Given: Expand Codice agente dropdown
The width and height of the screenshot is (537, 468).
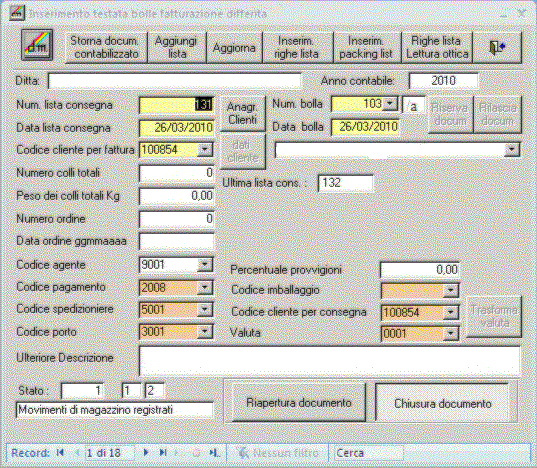Looking at the screenshot, I should point(204,264).
